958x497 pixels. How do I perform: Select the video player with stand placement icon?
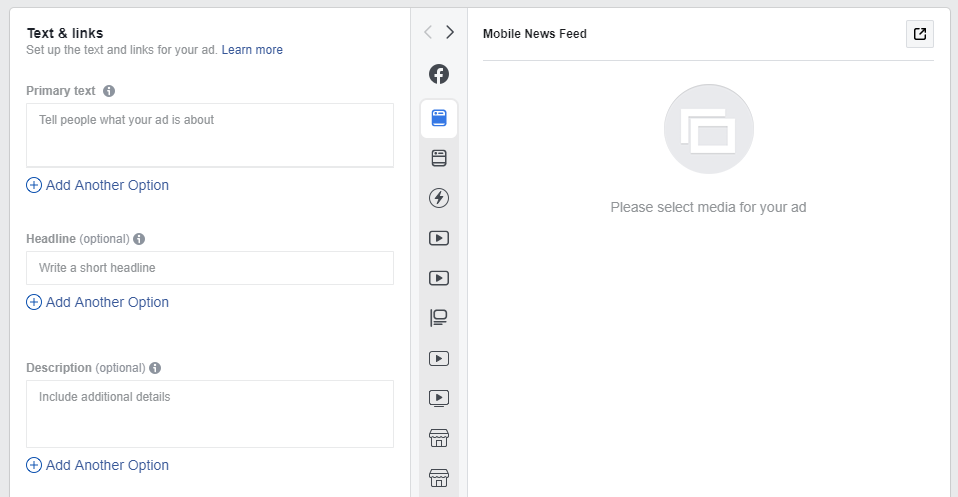439,399
